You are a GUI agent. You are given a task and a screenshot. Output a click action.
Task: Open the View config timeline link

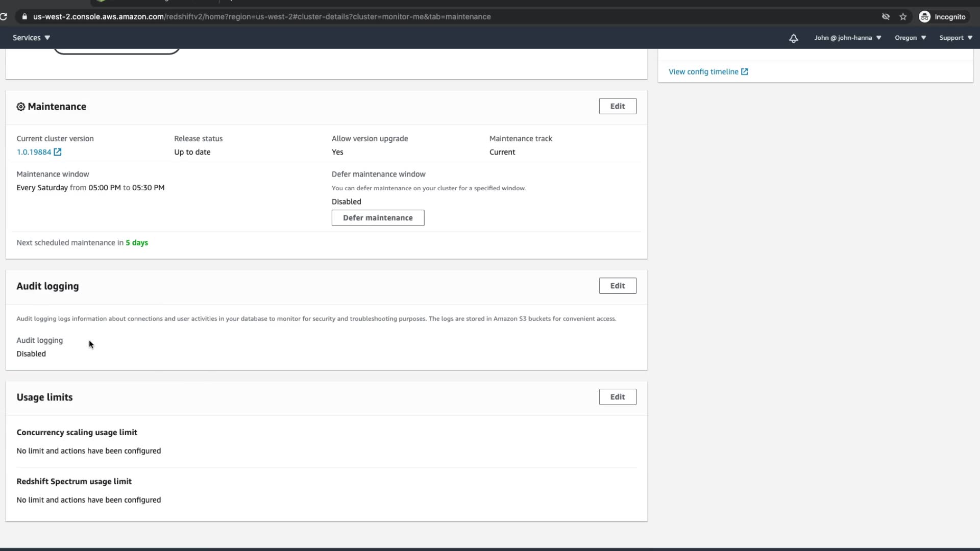tap(703, 72)
